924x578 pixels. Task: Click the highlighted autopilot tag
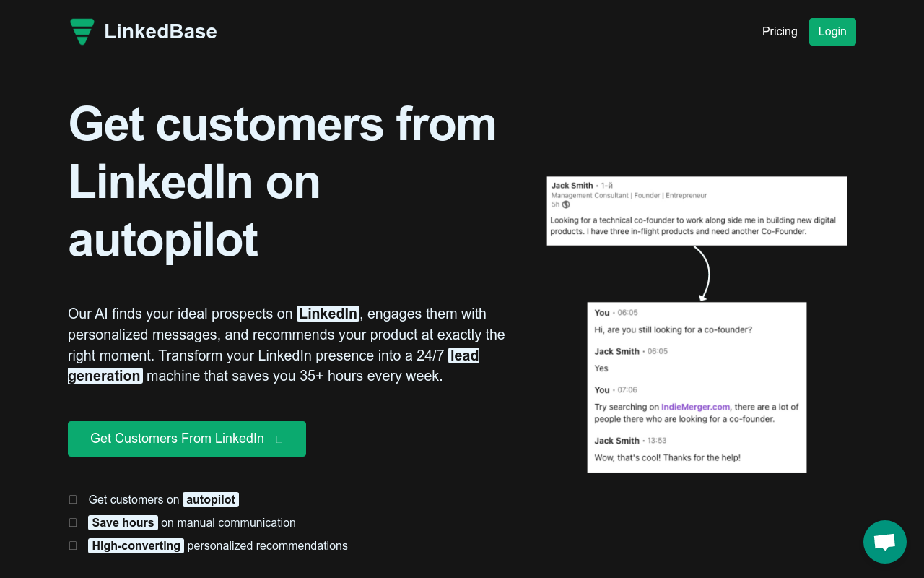pyautogui.click(x=211, y=499)
